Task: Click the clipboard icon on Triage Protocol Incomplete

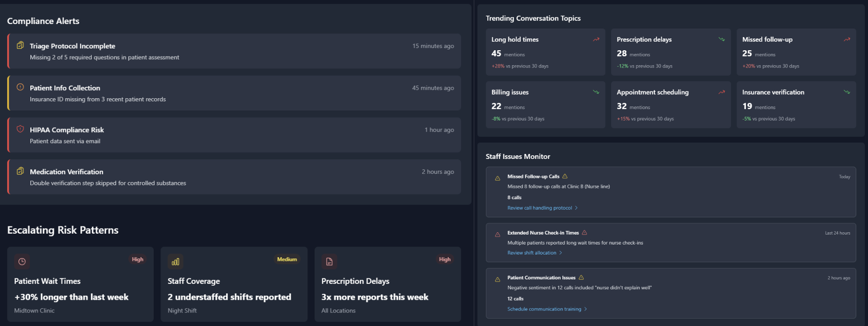Action: (x=20, y=45)
